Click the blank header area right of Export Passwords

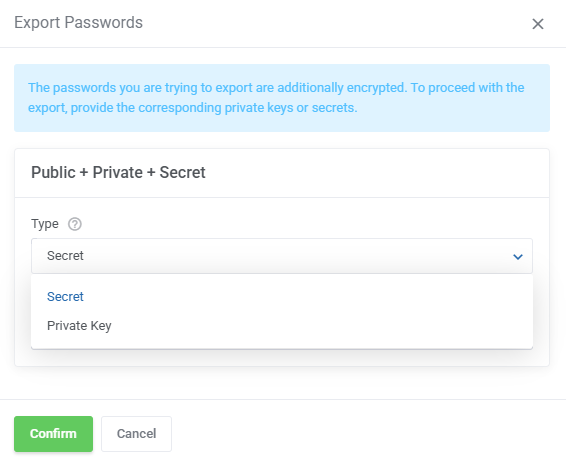coord(336,23)
